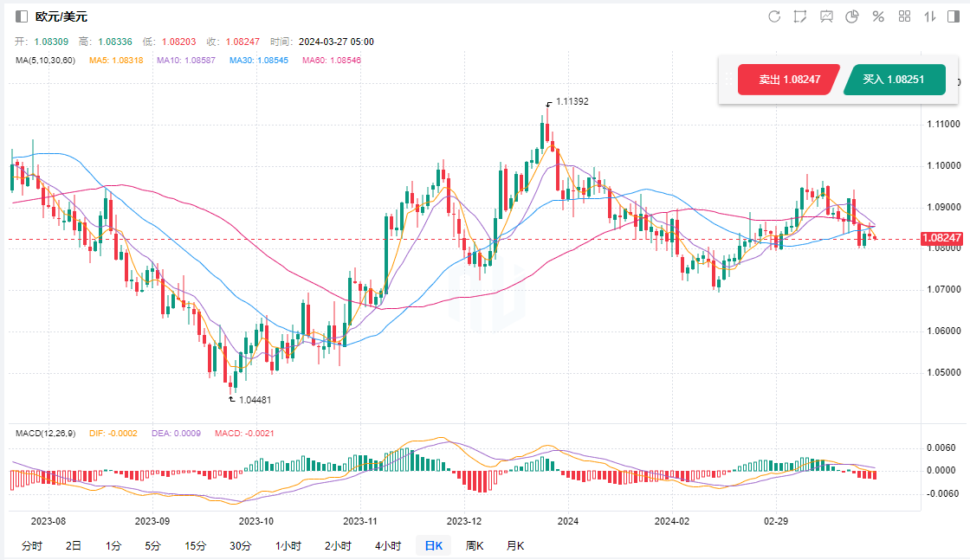Choose the 4小时 interval
This screenshot has height=560, width=970.
point(388,545)
